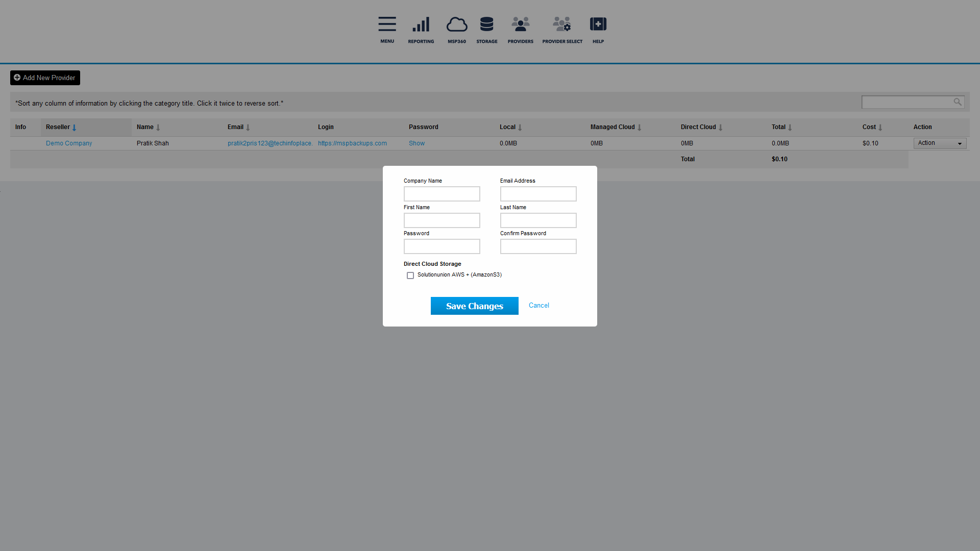Screen dimensions: 980x551
Task: Open the Menu icon in the top toolbar
Action: 387,24
